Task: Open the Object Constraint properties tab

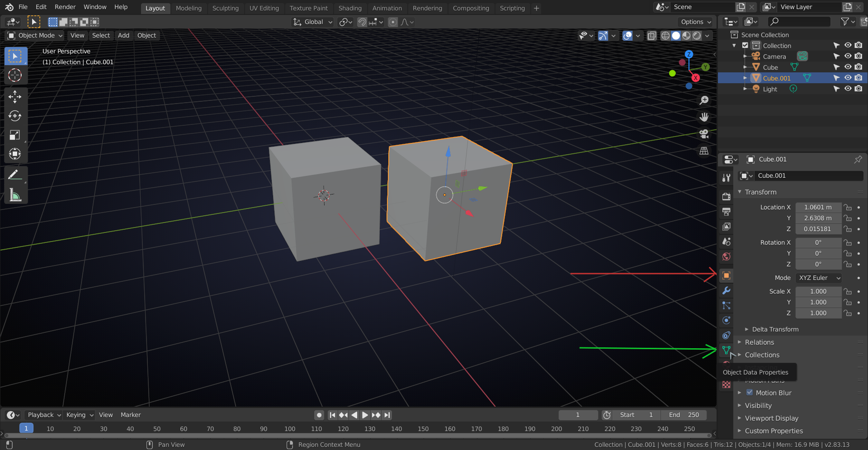Action: 726,335
